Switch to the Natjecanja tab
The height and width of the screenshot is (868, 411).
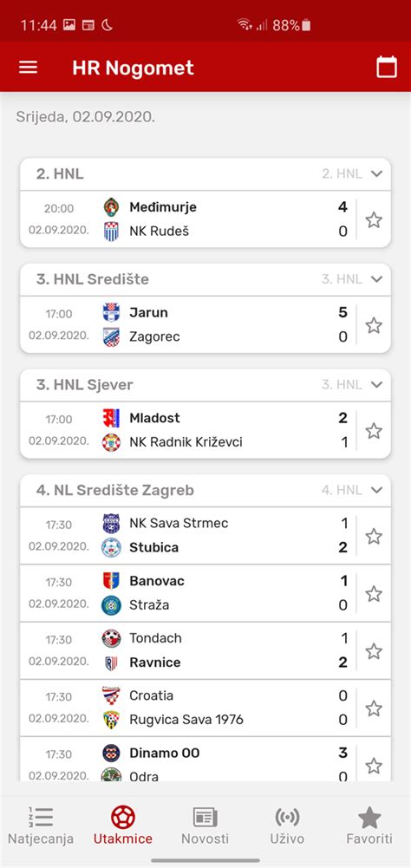(x=41, y=826)
